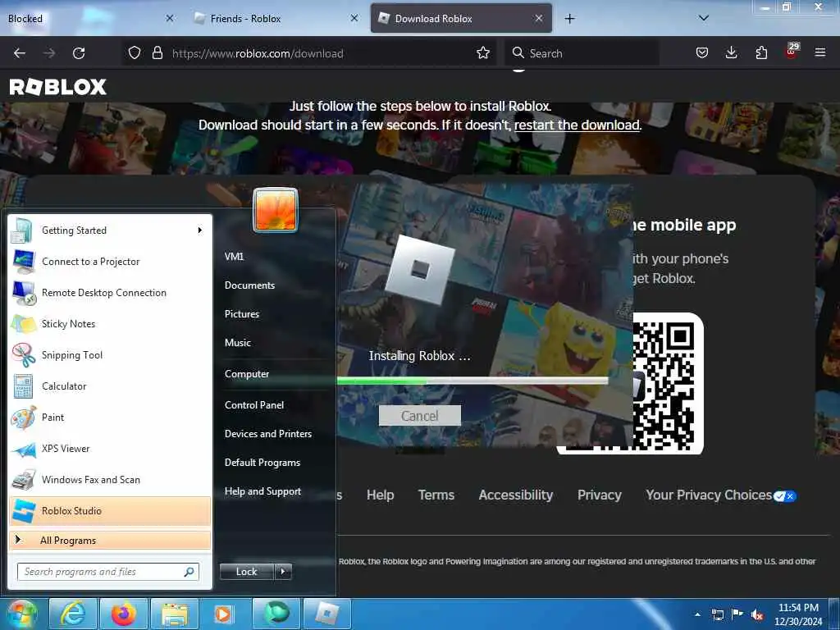This screenshot has width=840, height=630.
Task: Open the Action Center flag icon
Action: (737, 614)
